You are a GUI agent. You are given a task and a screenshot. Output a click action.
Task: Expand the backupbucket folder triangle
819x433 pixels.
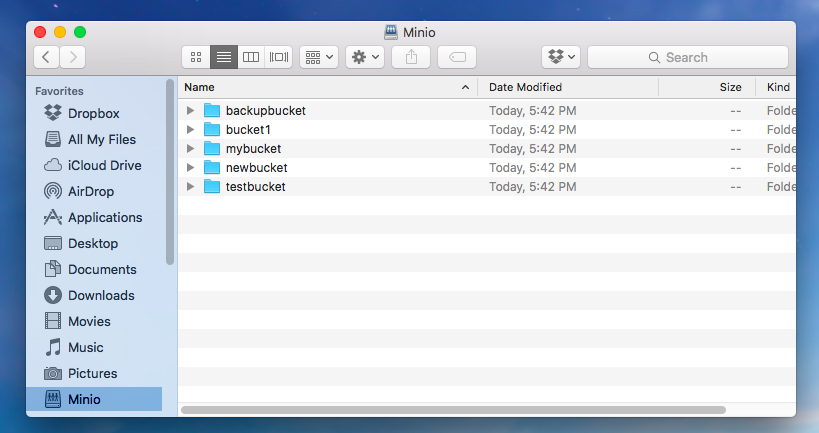(x=191, y=110)
